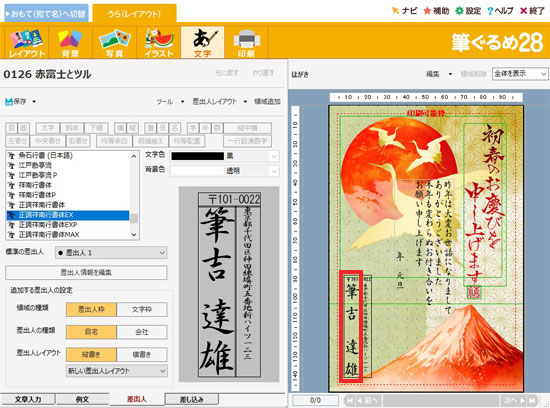This screenshot has height=408, width=550.
Task: Click the black 文字色 color swatch
Action: coord(197,156)
